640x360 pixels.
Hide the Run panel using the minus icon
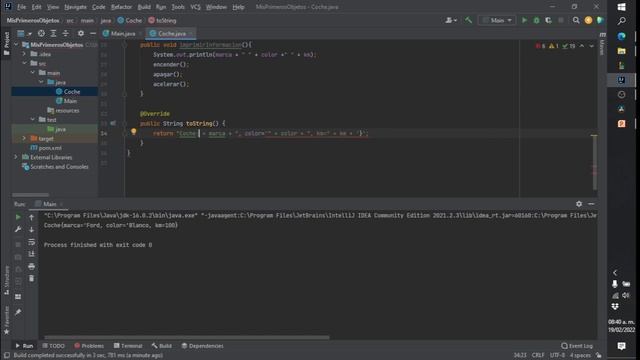(x=591, y=204)
